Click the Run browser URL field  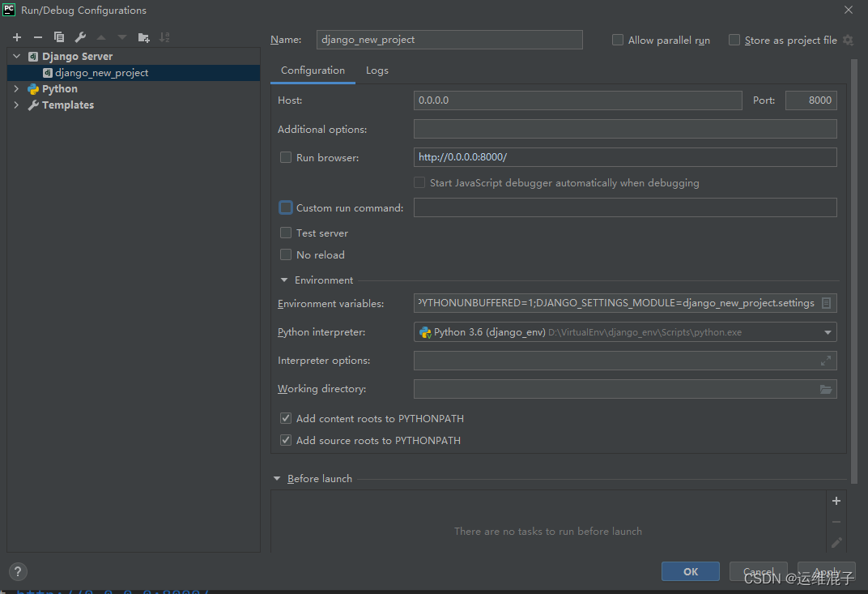[x=625, y=157]
